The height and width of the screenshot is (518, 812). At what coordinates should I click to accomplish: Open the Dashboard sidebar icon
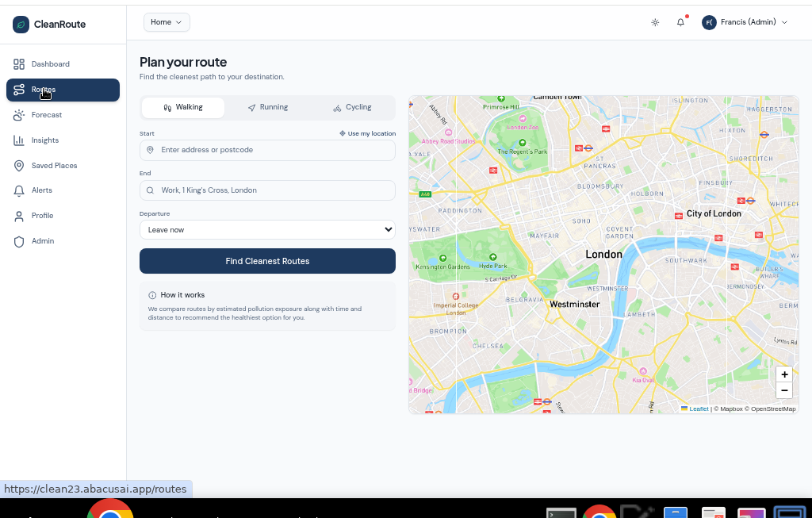point(19,64)
